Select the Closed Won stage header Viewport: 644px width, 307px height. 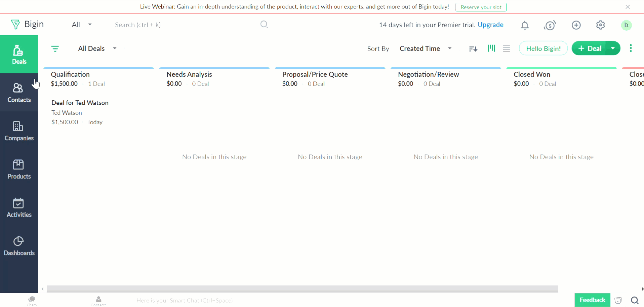pyautogui.click(x=532, y=74)
